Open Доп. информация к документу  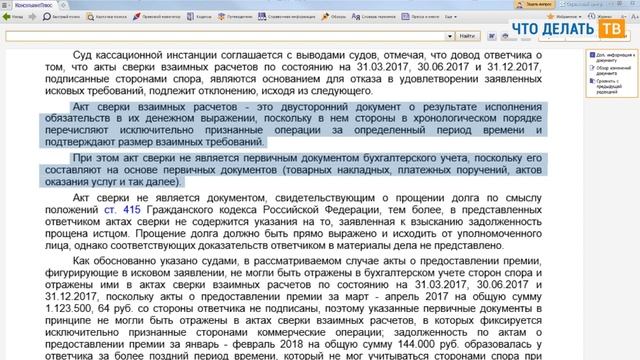click(612, 57)
